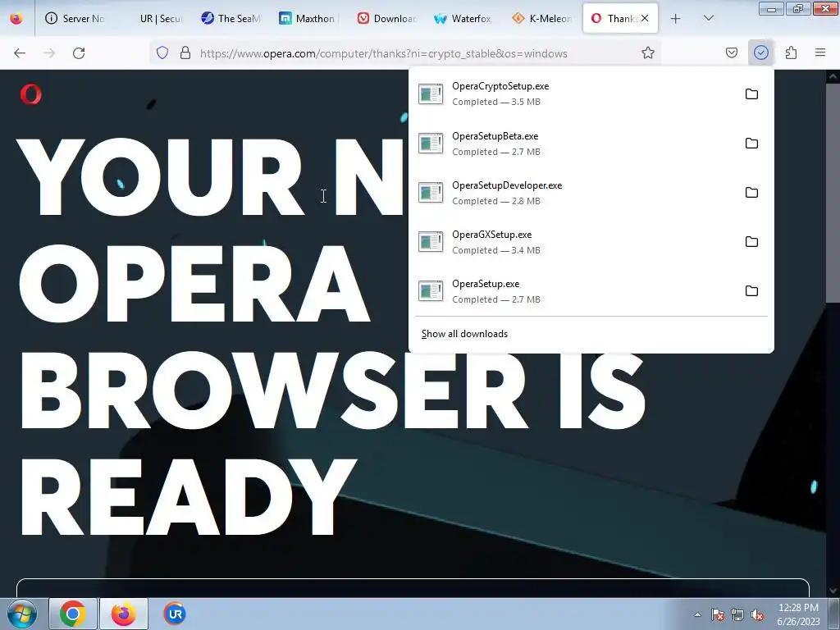This screenshot has height=630, width=840.
Task: Click the page vertical scrollbar thumb
Action: pos(833,191)
